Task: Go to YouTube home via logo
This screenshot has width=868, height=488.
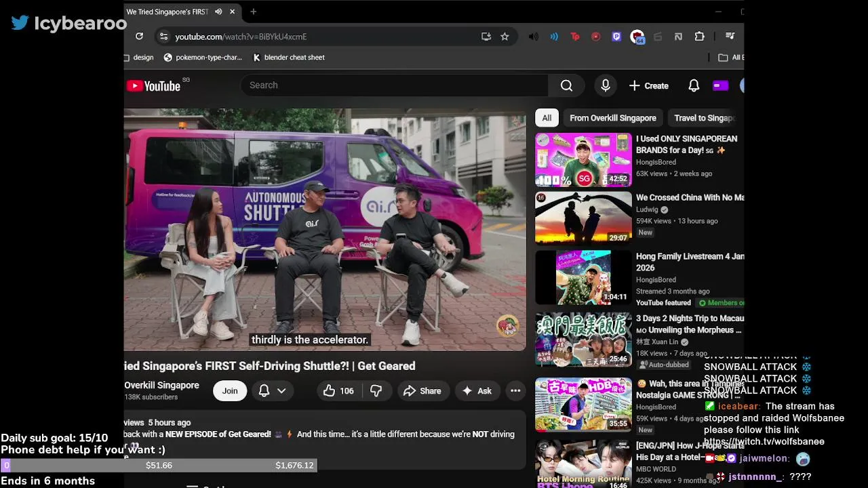Action: click(x=154, y=85)
